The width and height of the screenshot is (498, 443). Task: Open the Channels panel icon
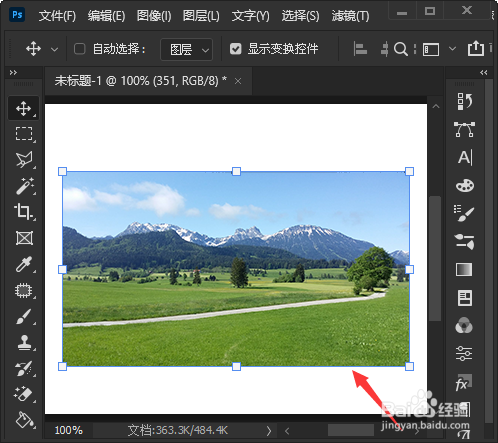[464, 325]
